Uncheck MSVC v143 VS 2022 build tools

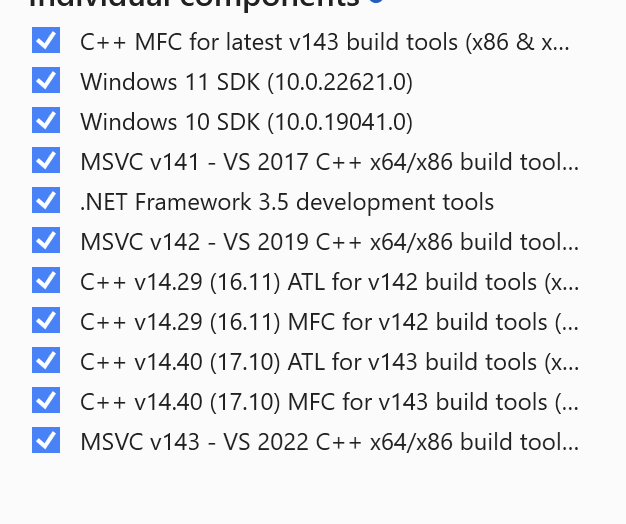click(46, 441)
